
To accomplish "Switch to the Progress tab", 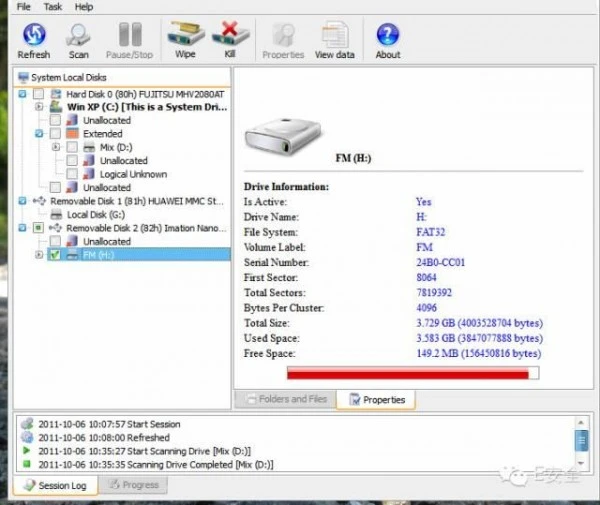I will point(133,485).
